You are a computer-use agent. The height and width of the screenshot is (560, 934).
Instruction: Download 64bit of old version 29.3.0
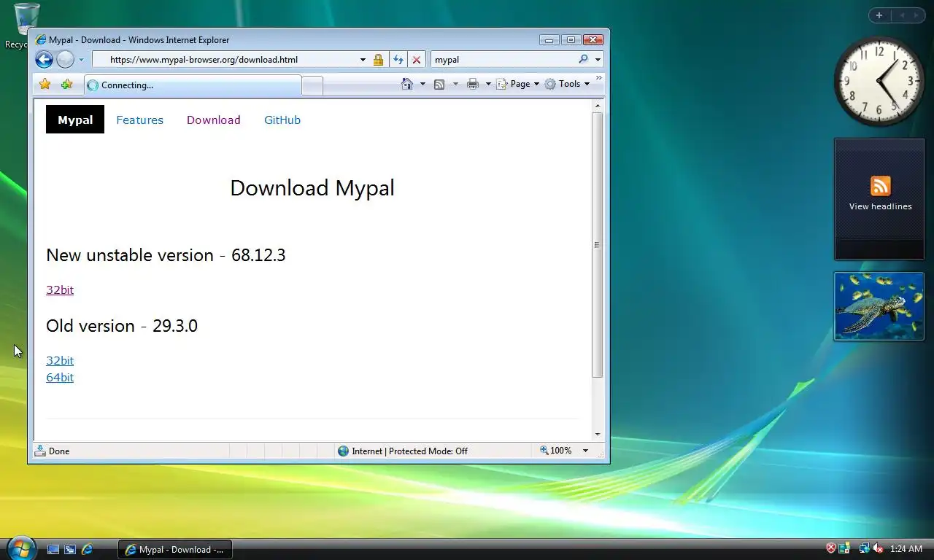coord(60,377)
